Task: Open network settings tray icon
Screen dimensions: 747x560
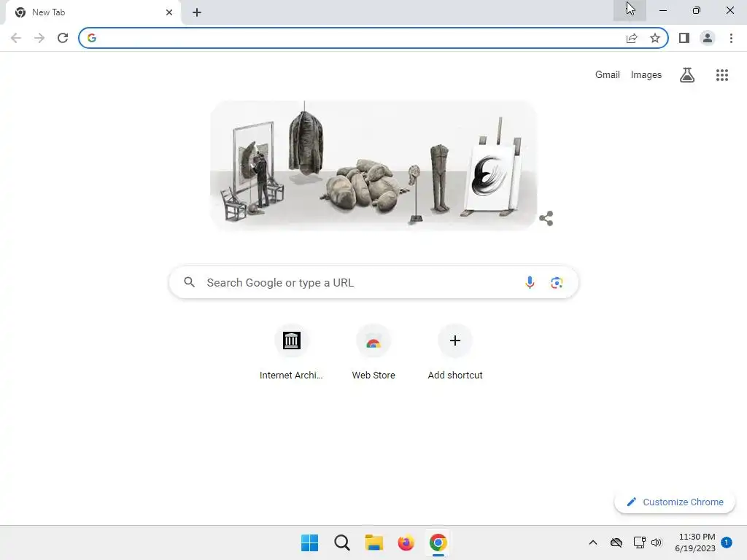Action: click(x=639, y=542)
